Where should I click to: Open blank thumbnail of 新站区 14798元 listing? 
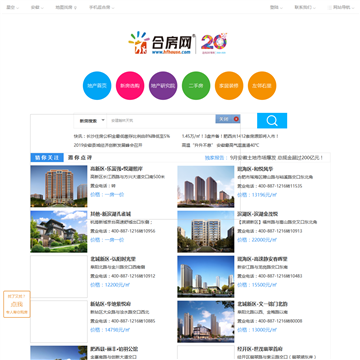59,322
